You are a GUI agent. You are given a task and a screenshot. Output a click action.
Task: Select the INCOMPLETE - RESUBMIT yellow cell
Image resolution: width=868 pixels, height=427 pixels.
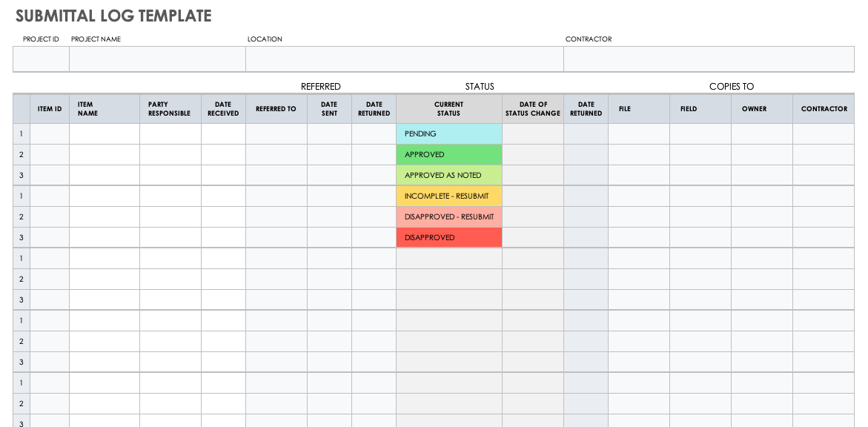click(449, 196)
